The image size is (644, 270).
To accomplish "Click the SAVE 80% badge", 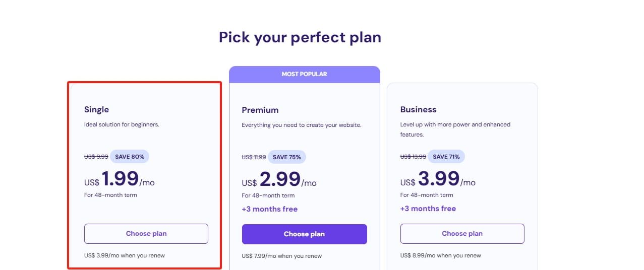I will 130,157.
